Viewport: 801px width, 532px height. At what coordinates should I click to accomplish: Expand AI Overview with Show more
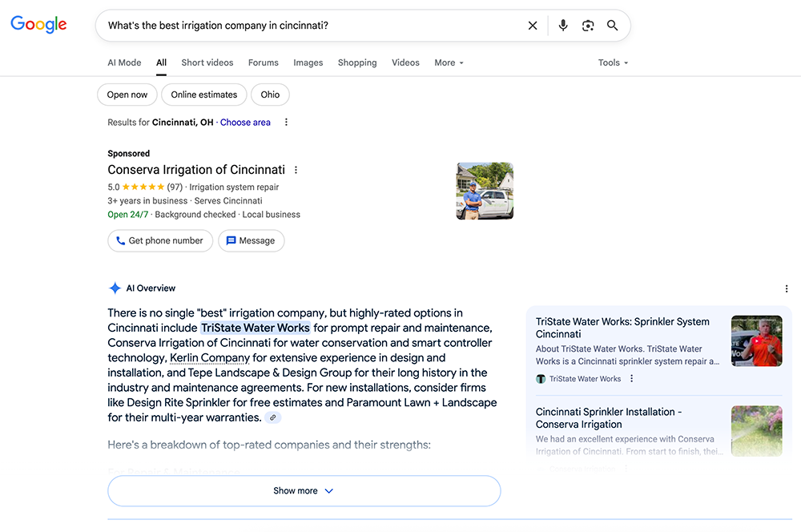point(304,490)
